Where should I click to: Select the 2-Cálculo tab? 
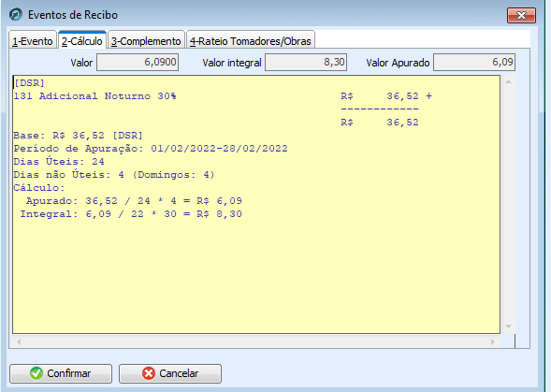coord(82,40)
